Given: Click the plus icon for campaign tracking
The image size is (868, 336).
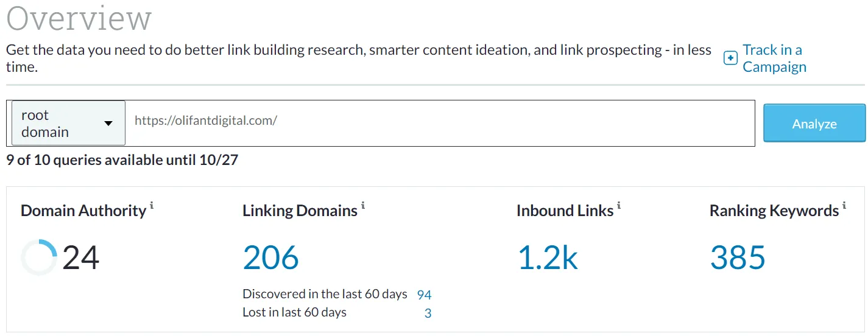Looking at the screenshot, I should (x=730, y=58).
